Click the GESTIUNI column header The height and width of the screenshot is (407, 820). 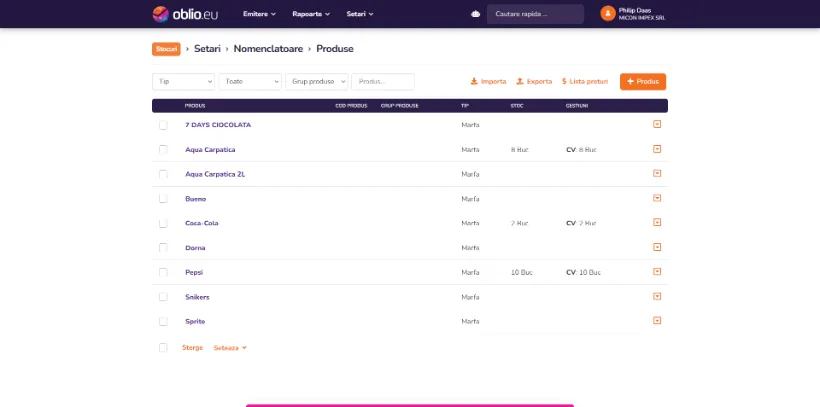(577, 106)
